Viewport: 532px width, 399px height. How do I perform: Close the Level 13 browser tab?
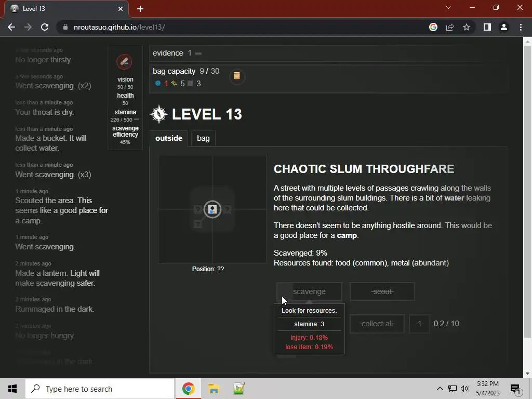[x=121, y=9]
